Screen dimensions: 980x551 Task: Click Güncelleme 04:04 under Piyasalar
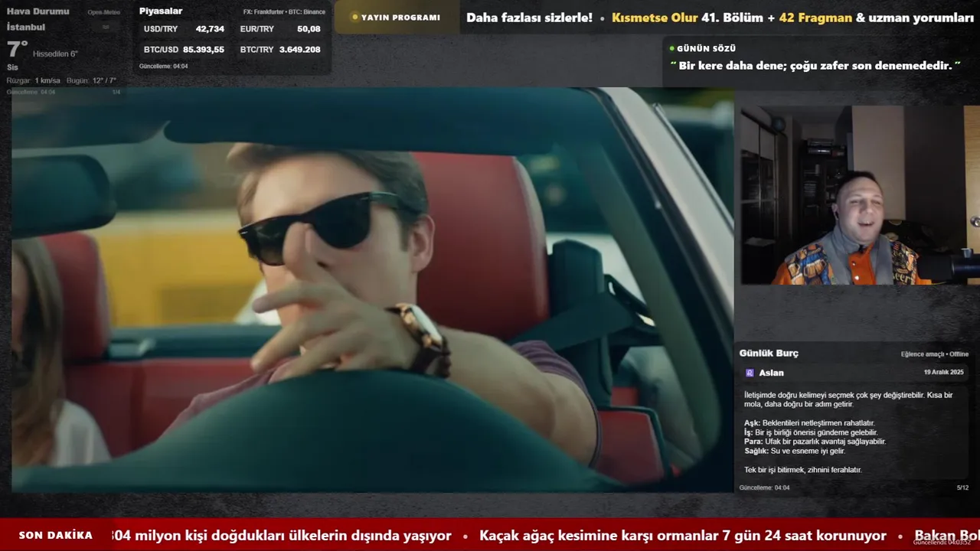pyautogui.click(x=163, y=67)
